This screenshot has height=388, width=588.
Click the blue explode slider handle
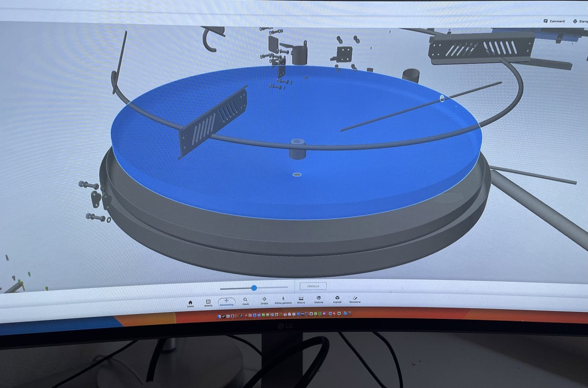(x=254, y=288)
